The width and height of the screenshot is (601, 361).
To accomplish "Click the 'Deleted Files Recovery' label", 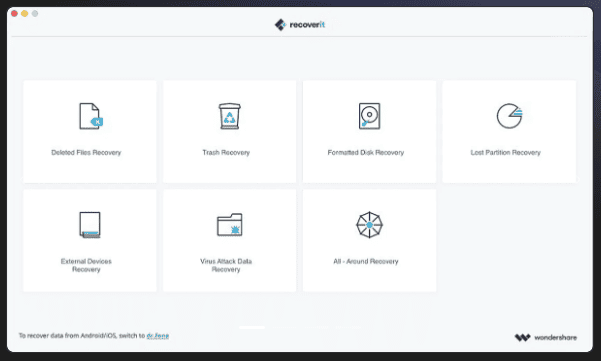I will [86, 153].
